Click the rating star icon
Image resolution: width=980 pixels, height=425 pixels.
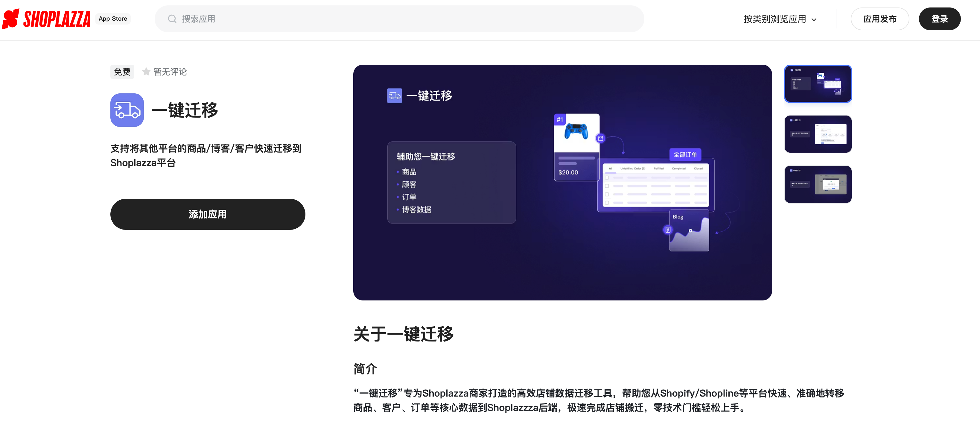(146, 72)
